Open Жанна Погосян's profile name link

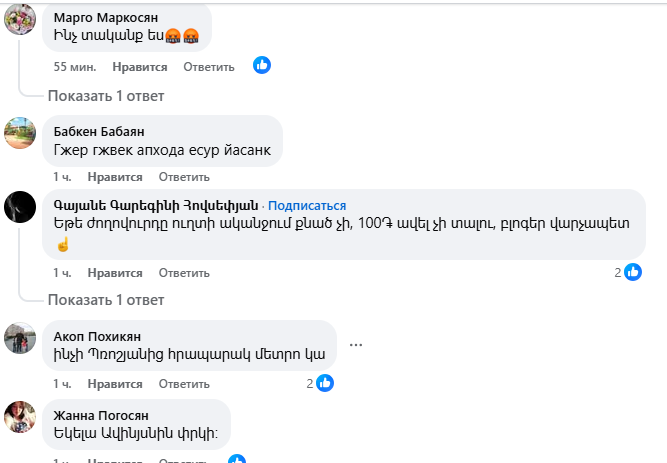(101, 415)
